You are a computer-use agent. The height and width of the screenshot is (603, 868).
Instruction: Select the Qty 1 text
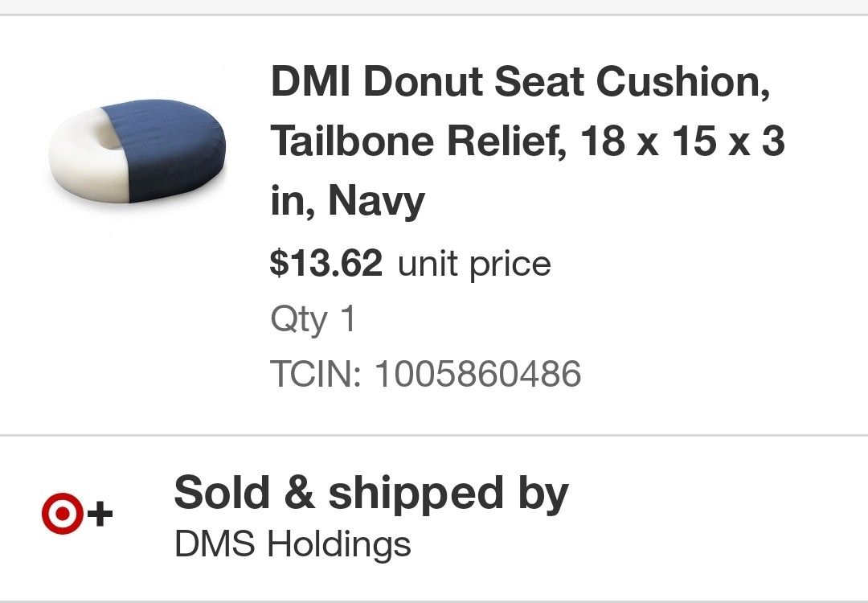point(313,319)
